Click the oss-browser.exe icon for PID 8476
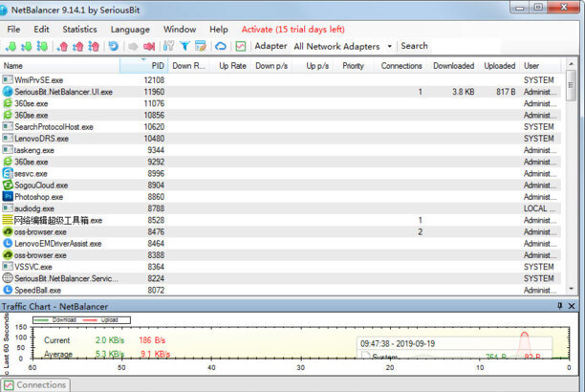This screenshot has height=392, width=585. [x=8, y=231]
